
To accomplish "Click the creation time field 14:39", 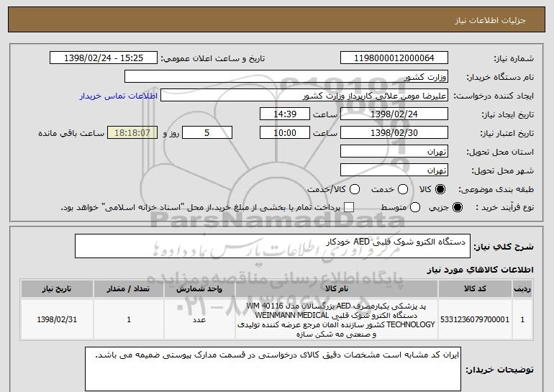I will point(285,114).
